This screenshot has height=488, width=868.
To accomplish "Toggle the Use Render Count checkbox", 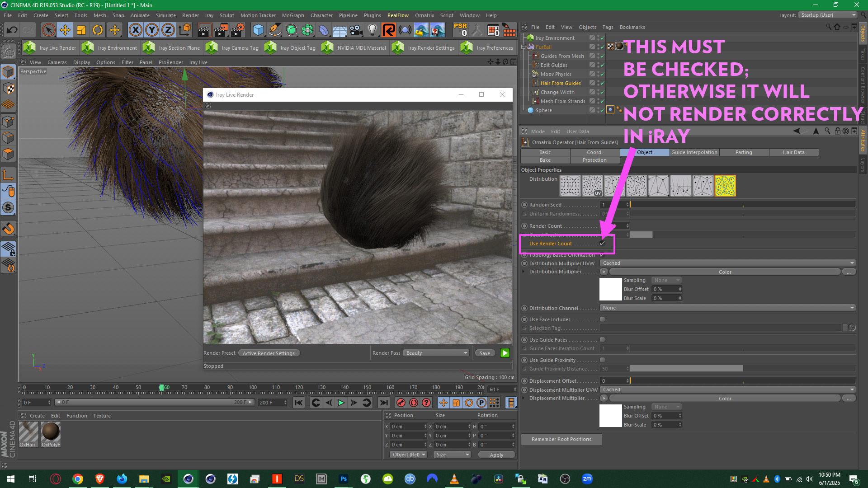I will click(602, 244).
